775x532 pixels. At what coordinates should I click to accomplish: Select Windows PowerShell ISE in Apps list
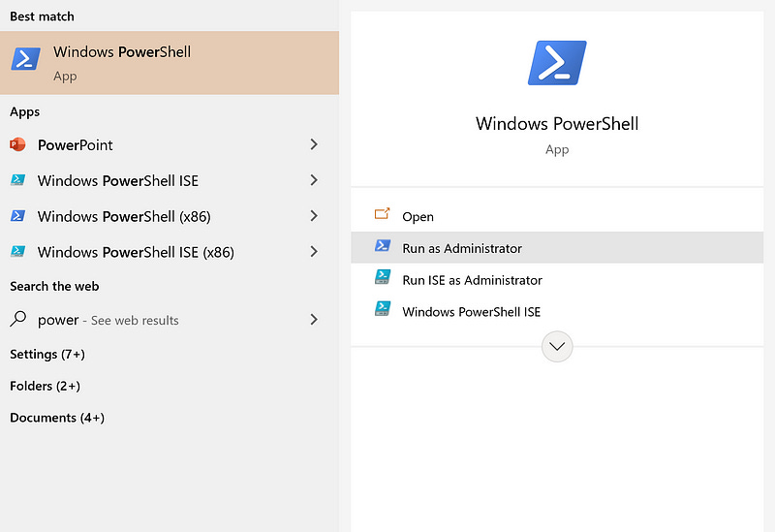170,180
